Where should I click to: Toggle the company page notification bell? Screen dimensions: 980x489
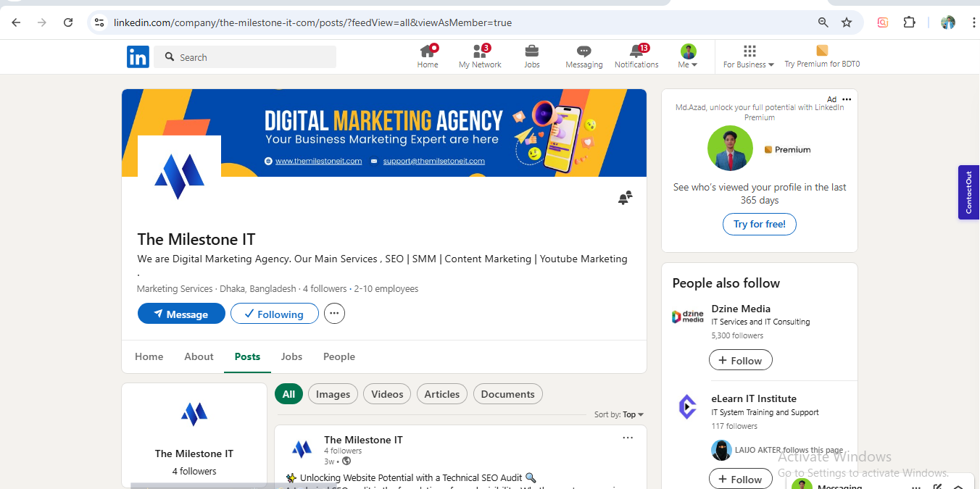tap(625, 198)
